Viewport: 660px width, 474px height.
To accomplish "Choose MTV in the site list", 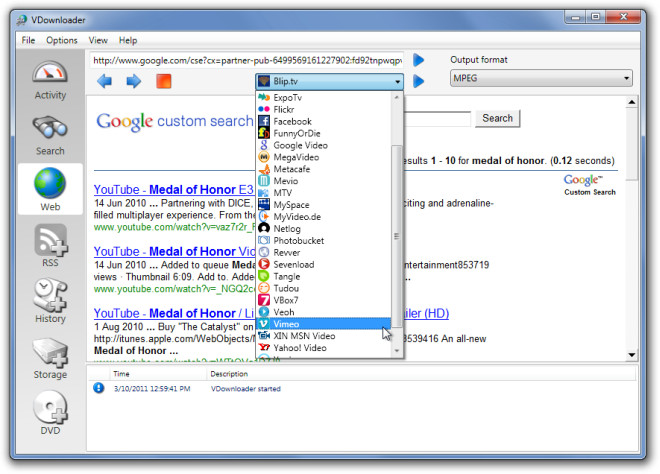I will click(x=324, y=193).
